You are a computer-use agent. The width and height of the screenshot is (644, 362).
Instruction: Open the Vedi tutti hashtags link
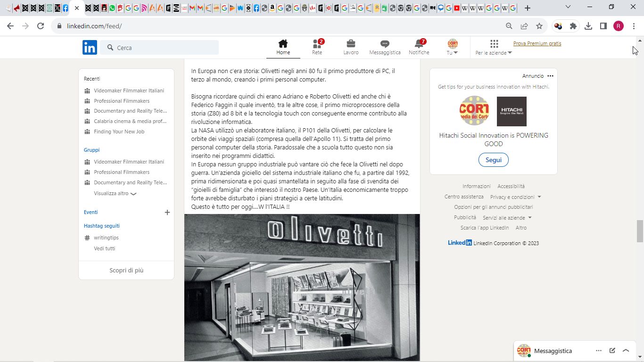[104, 248]
